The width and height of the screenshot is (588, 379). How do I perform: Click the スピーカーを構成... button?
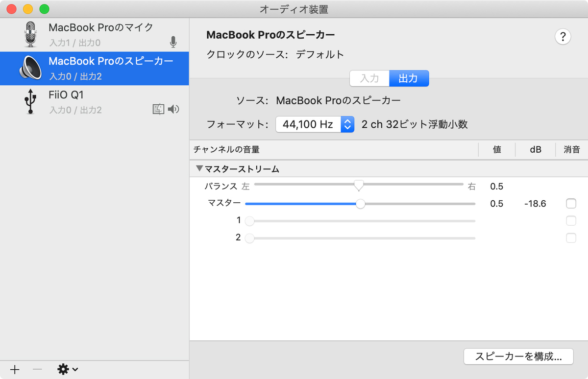click(519, 356)
